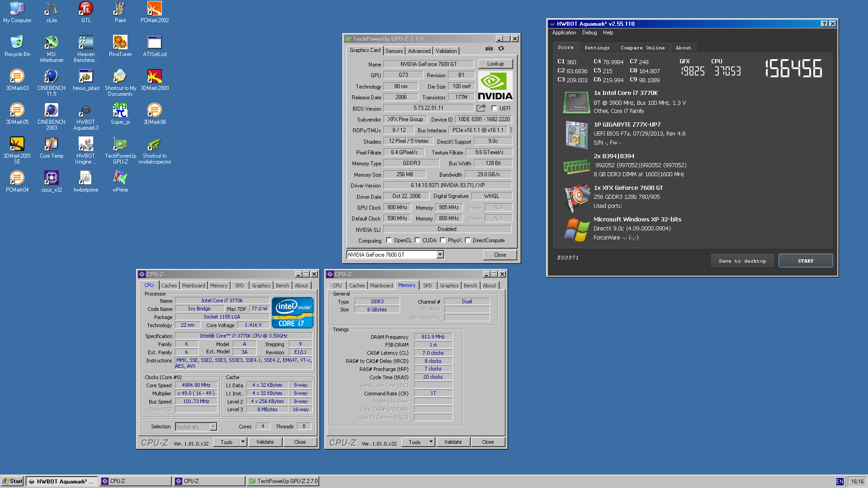Screen dimensions: 868x488
Task: Click the GPU name field in GPU-Z
Action: [x=428, y=64]
